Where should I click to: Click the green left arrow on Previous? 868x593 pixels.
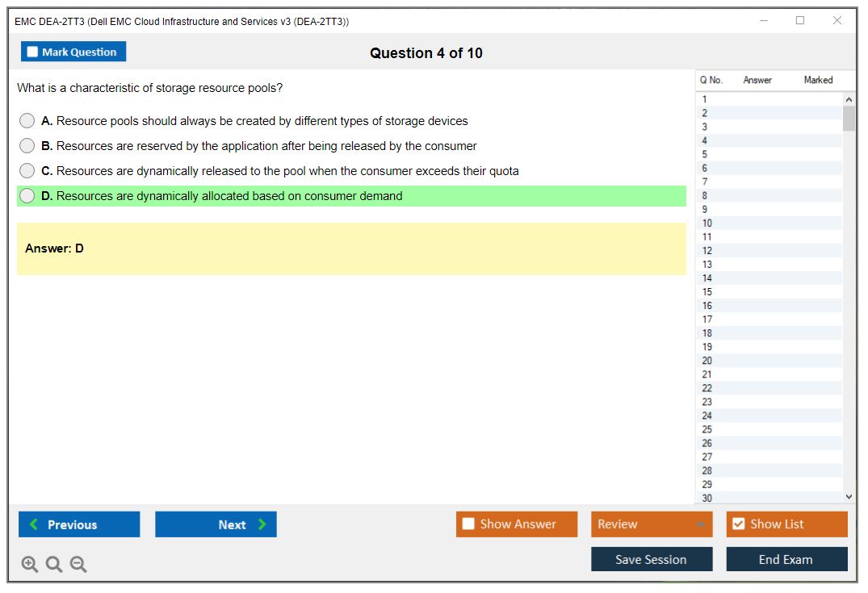point(34,524)
